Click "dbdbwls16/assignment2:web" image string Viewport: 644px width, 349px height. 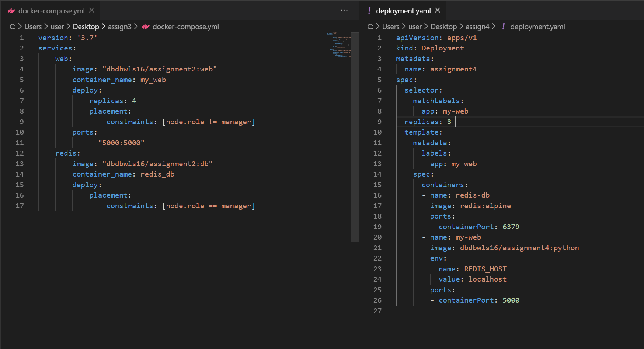click(160, 69)
